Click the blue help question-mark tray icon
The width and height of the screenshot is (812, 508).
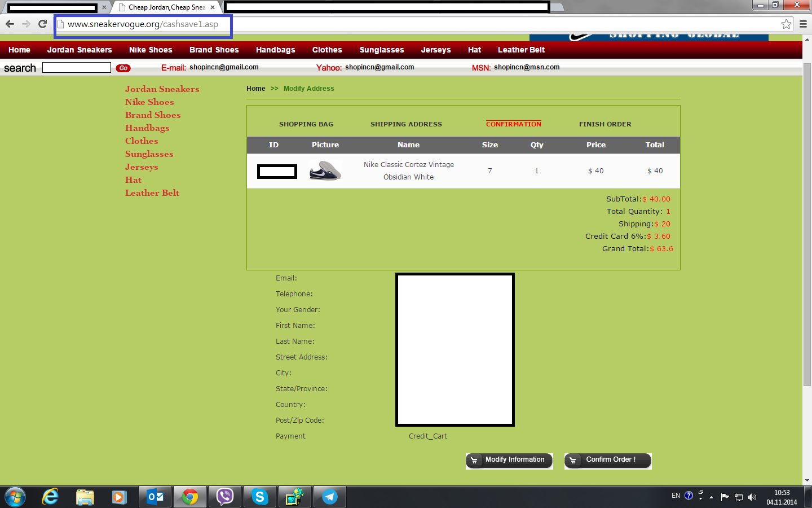pyautogui.click(x=689, y=496)
